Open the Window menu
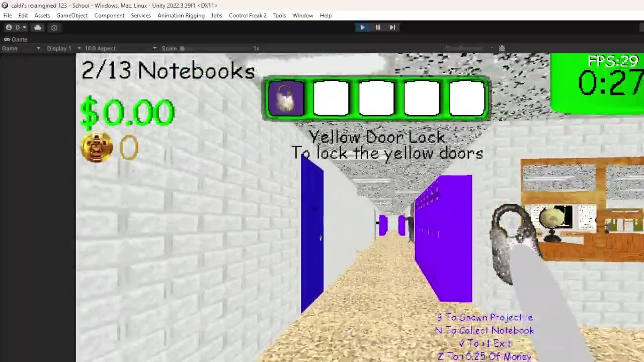 pos(303,16)
